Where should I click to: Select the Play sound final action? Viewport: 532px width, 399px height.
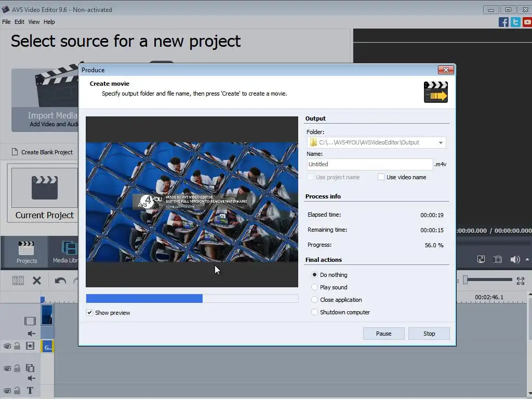314,287
